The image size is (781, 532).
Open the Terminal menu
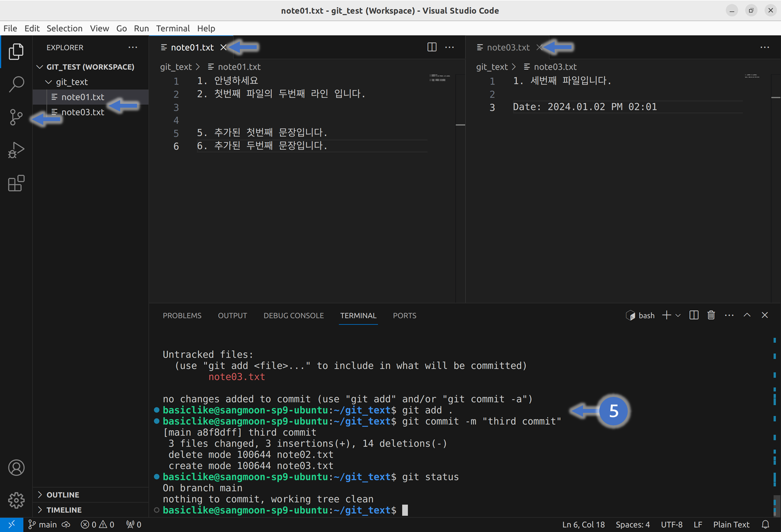[x=173, y=28]
